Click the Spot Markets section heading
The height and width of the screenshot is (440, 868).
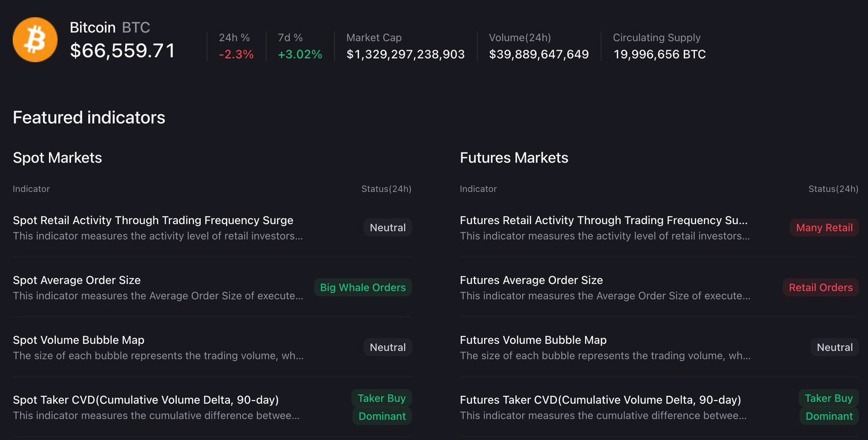(x=57, y=158)
